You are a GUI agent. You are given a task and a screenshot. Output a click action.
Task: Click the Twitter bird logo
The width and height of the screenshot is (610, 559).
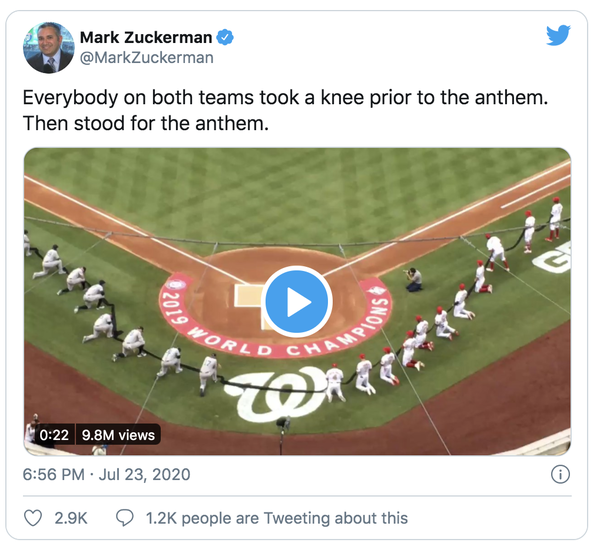pos(558,36)
